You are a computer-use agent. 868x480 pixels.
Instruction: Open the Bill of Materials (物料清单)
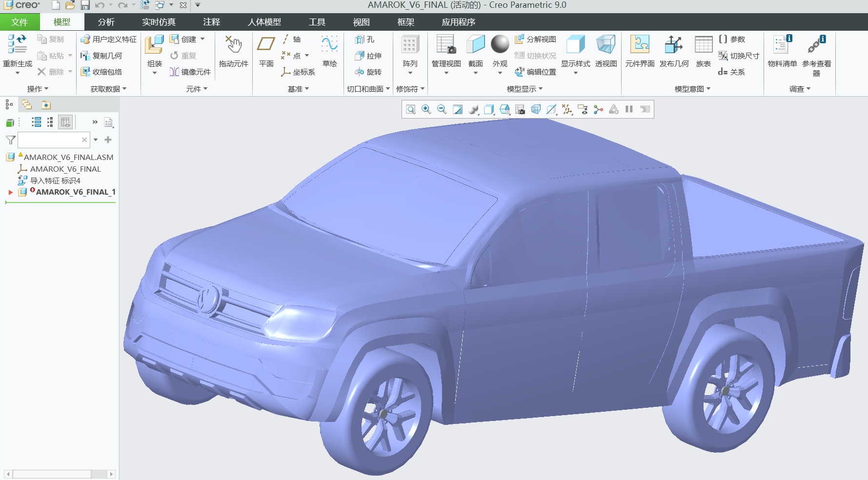(783, 51)
